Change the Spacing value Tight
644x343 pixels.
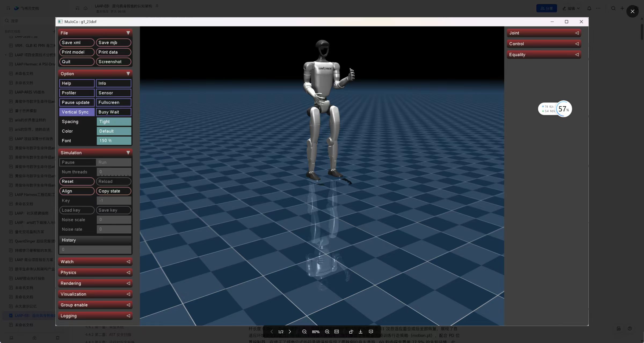click(114, 121)
